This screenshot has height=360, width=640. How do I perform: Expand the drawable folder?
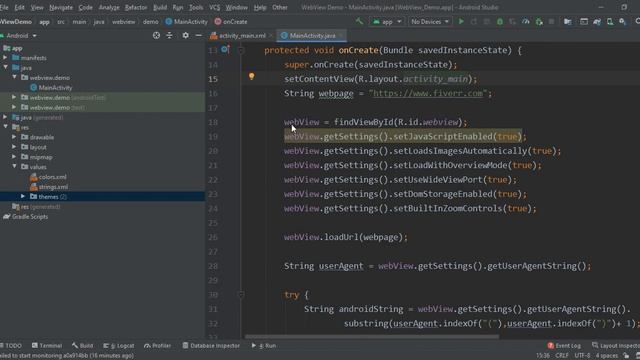point(14,137)
